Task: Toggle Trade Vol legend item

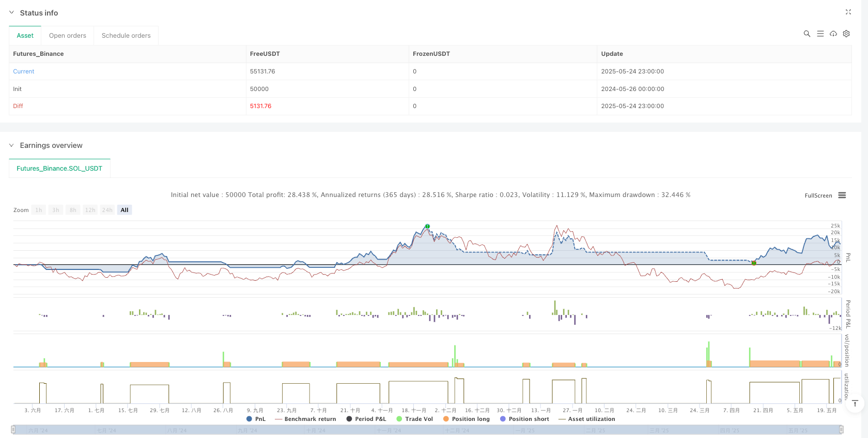Action: [x=414, y=419]
